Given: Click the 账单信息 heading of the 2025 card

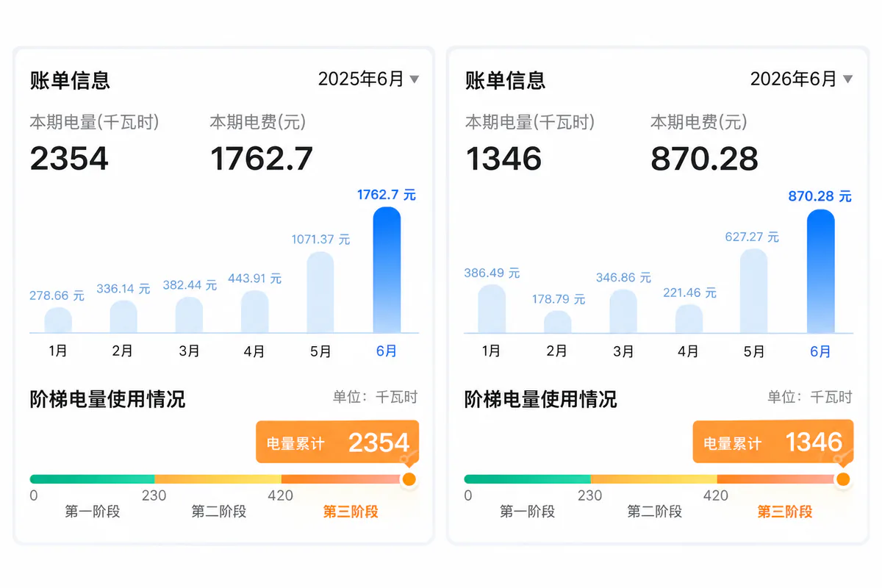Looking at the screenshot, I should tap(70, 80).
